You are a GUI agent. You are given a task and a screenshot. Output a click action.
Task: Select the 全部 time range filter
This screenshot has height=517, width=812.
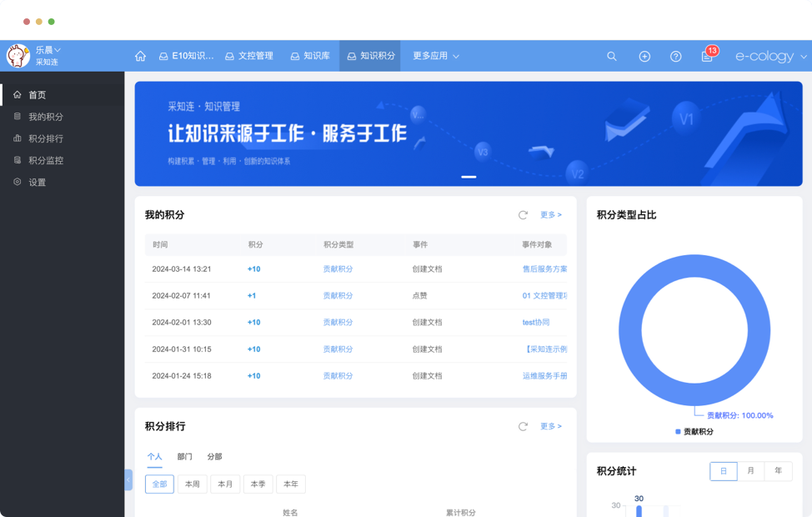[159, 484]
